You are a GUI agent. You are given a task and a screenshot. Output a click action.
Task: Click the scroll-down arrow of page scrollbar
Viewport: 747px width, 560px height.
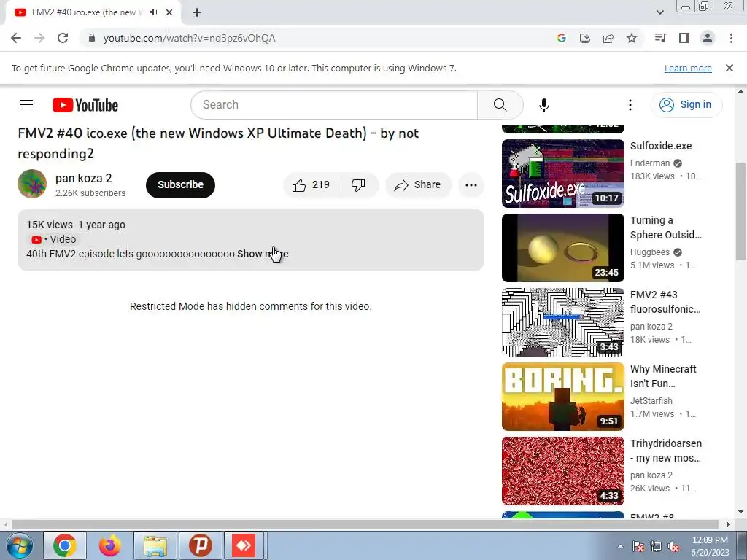740,513
